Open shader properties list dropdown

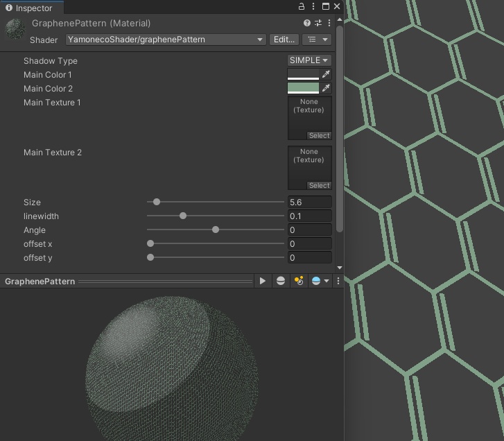click(318, 40)
